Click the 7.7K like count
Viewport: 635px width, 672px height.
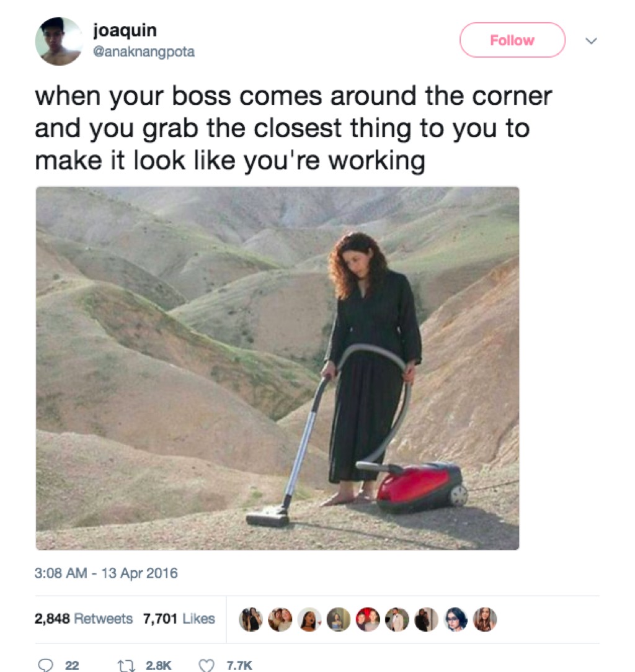tap(239, 665)
